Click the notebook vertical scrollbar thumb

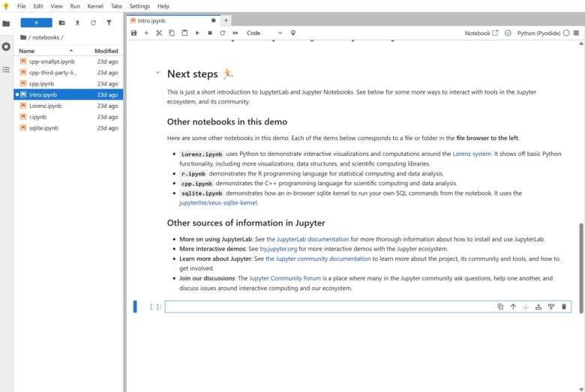pos(581,268)
